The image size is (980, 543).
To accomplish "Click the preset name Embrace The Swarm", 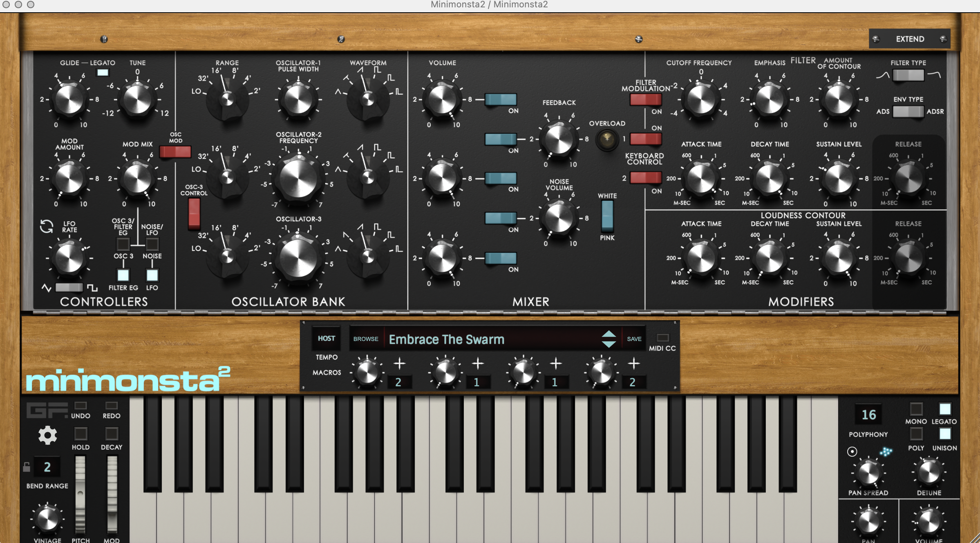I will point(446,339).
